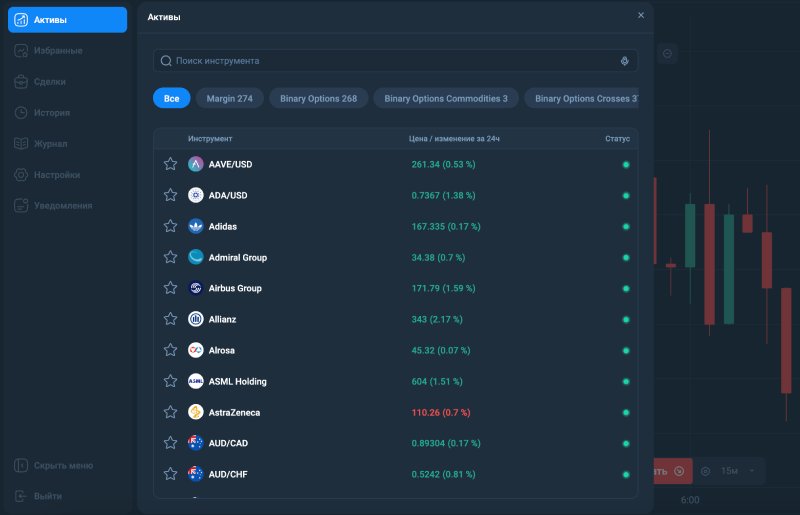Open the 15м timeframe dropdown
This screenshot has width=800, height=515.
(737, 471)
